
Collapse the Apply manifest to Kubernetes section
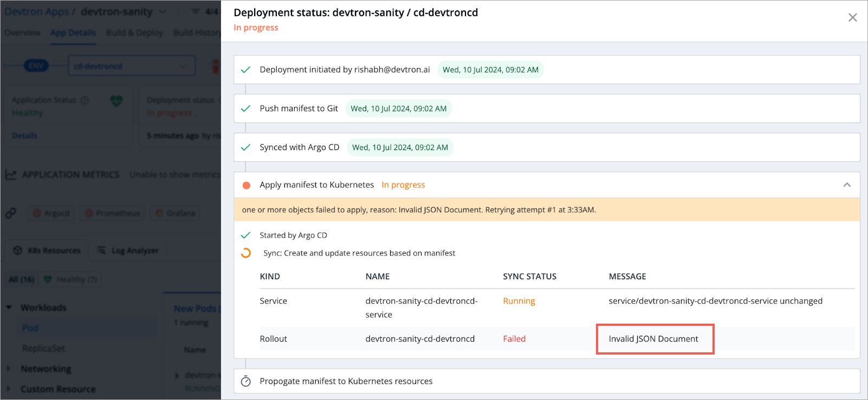(847, 185)
